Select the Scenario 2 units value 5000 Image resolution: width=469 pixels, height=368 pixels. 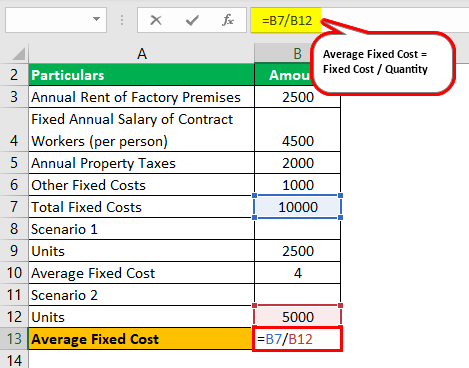[x=297, y=317]
